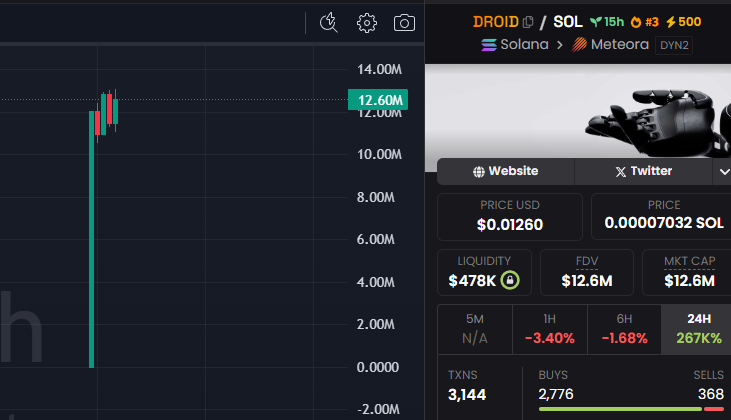Take a chart snapshot with camera icon
731x420 pixels.
pos(404,22)
